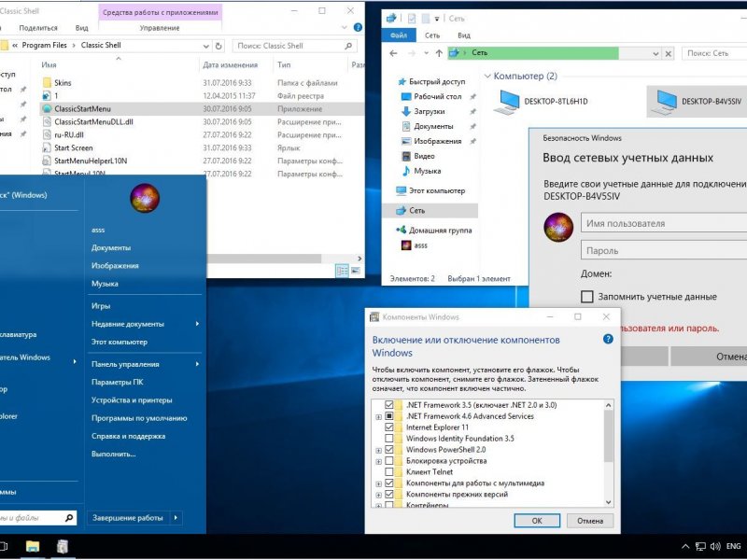Click help icon in Windows Features dialog
Viewport: 747px width, 560px height.
pyautogui.click(x=608, y=339)
